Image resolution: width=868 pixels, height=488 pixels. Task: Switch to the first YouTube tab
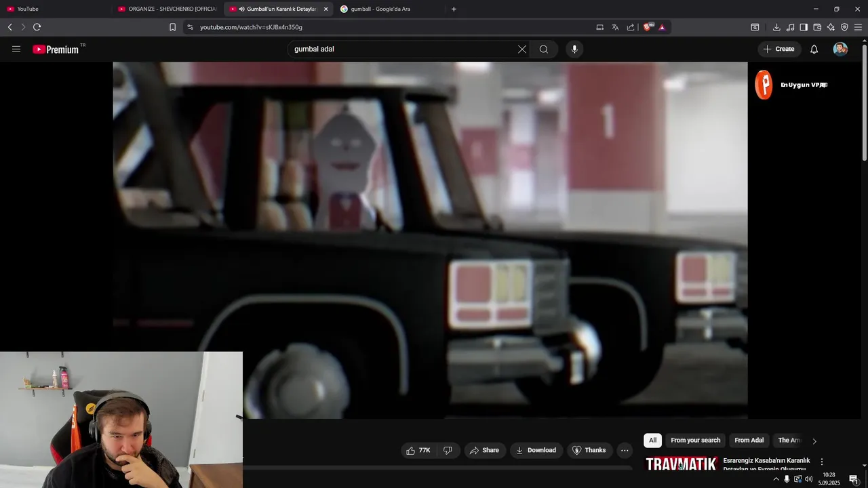(54, 9)
